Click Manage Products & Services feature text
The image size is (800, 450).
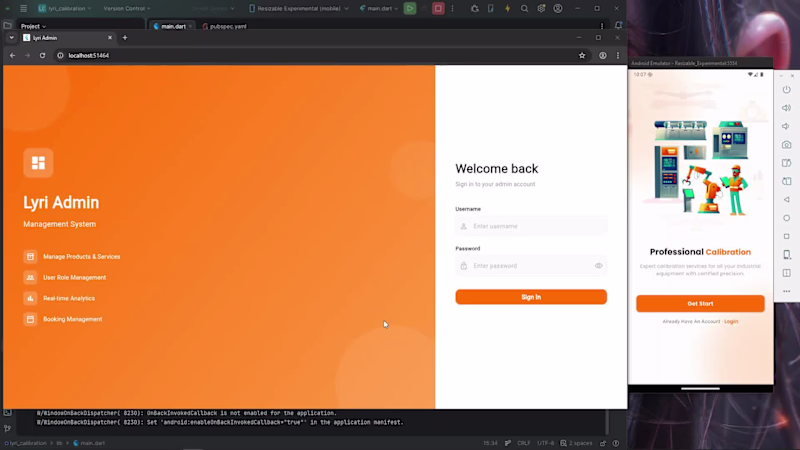pos(82,257)
